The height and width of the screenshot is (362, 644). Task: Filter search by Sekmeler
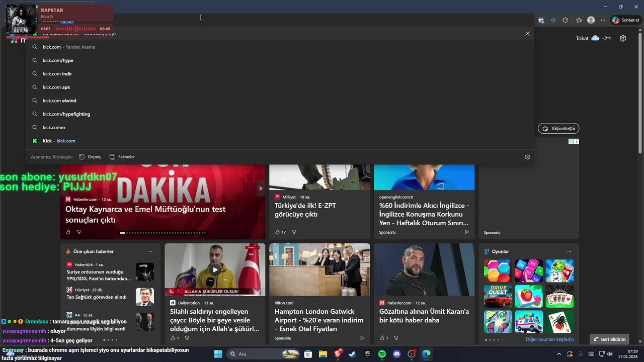tap(122, 157)
